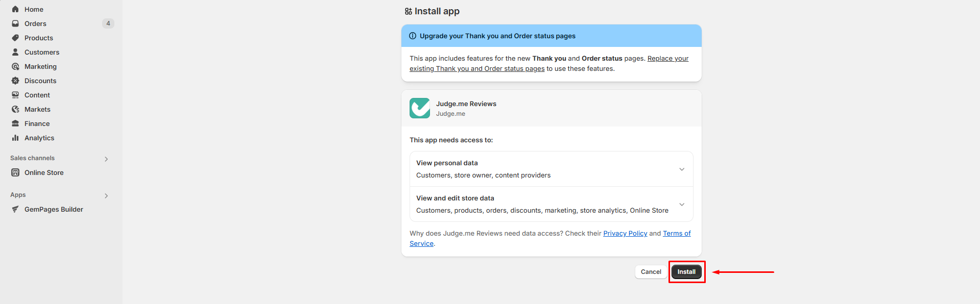The height and width of the screenshot is (304, 980).
Task: Click the Online Store icon
Action: pos(15,172)
